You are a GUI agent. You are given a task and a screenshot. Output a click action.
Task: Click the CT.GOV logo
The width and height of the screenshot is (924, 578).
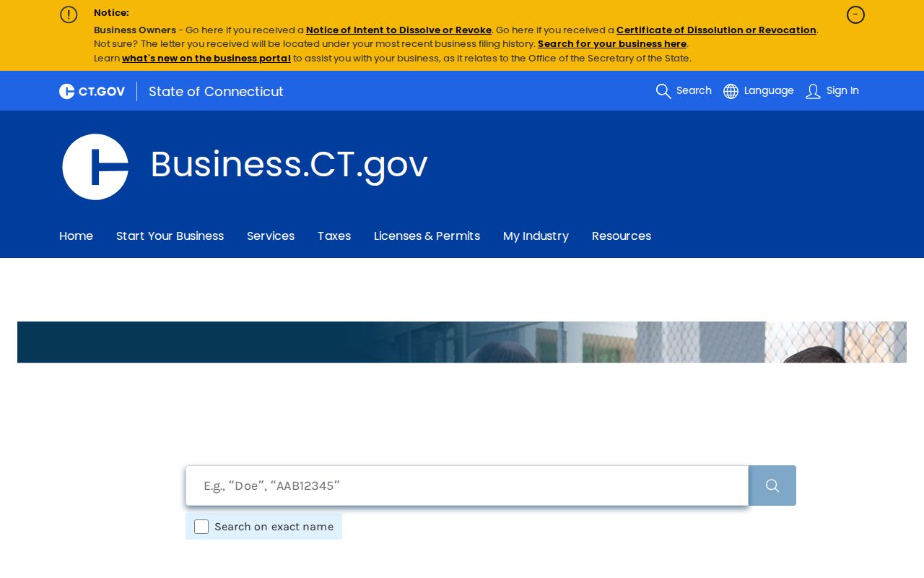click(x=92, y=91)
